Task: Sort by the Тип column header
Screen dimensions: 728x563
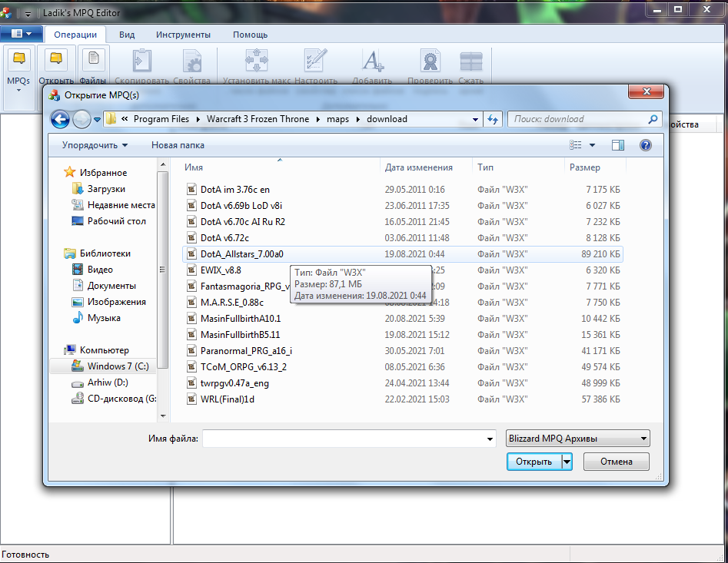Action: pyautogui.click(x=519, y=167)
